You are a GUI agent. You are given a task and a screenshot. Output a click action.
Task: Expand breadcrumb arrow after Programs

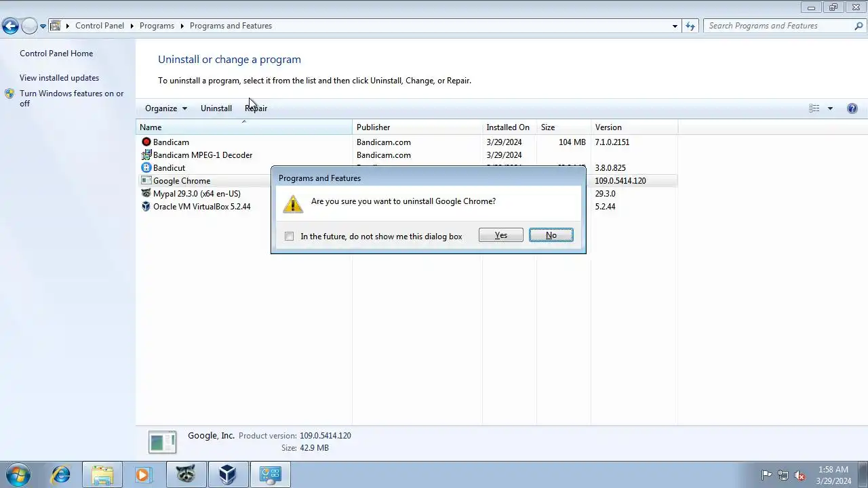click(182, 26)
